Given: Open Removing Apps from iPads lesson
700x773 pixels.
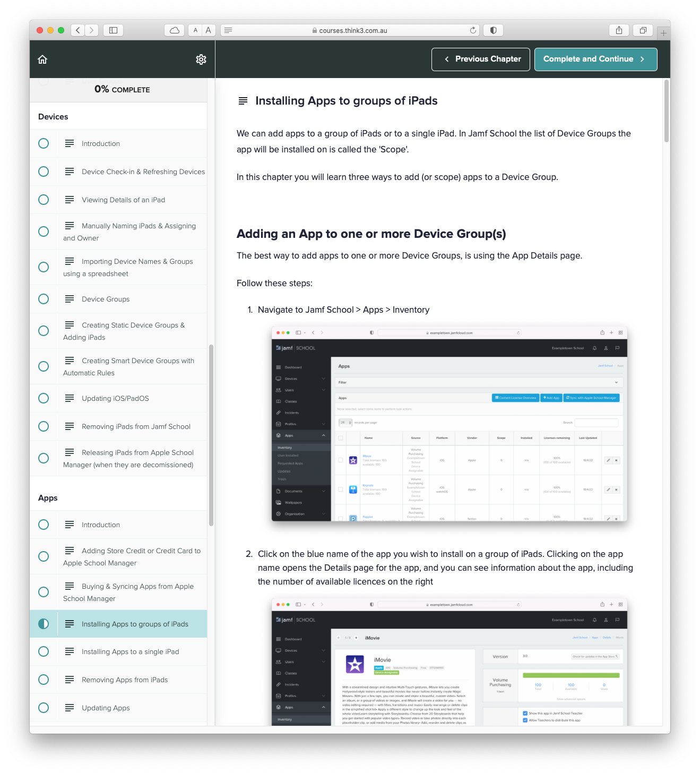Looking at the screenshot, I should [118, 680].
